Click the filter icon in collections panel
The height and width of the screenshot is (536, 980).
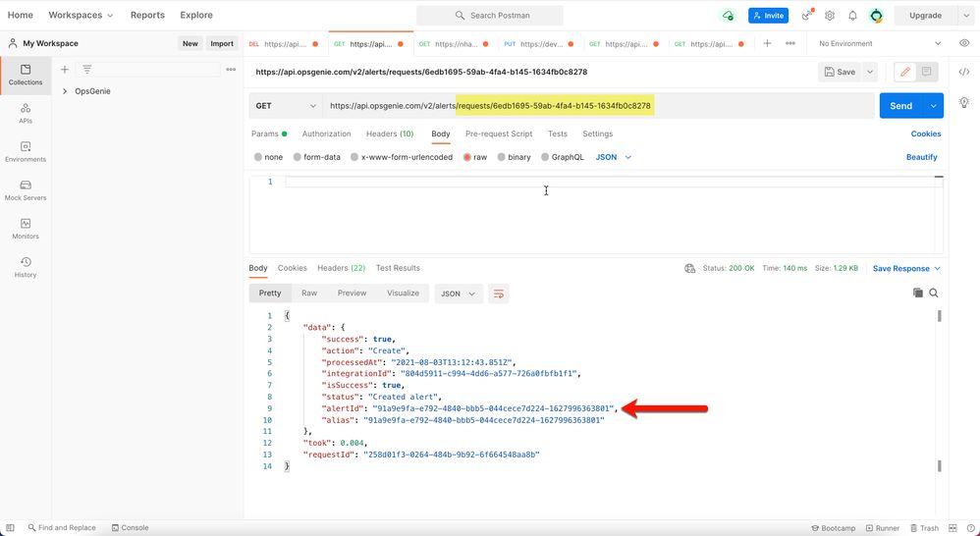click(86, 70)
